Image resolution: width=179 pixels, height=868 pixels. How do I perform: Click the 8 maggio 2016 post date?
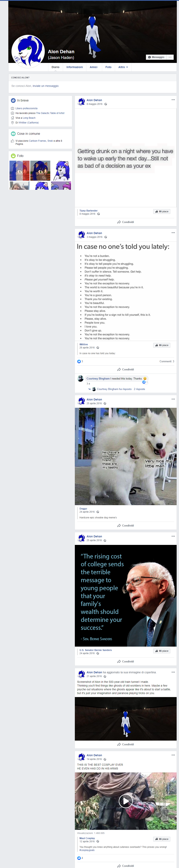point(94,104)
